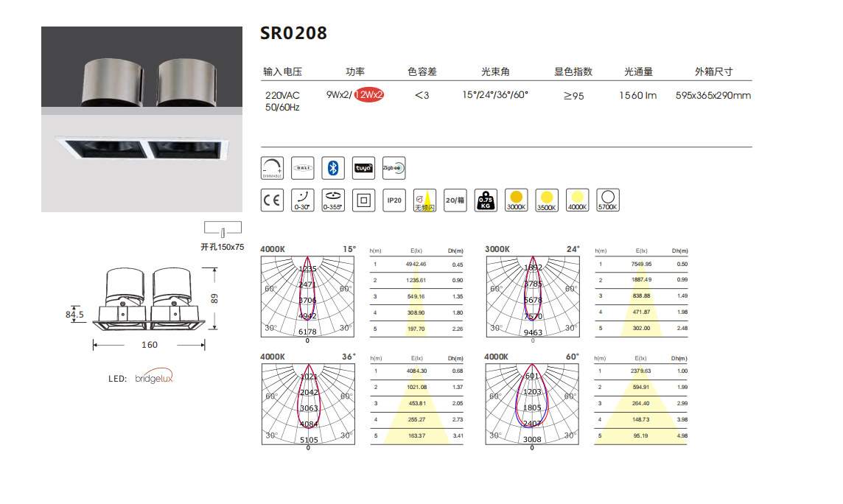Click the 光束角 column header

click(495, 71)
